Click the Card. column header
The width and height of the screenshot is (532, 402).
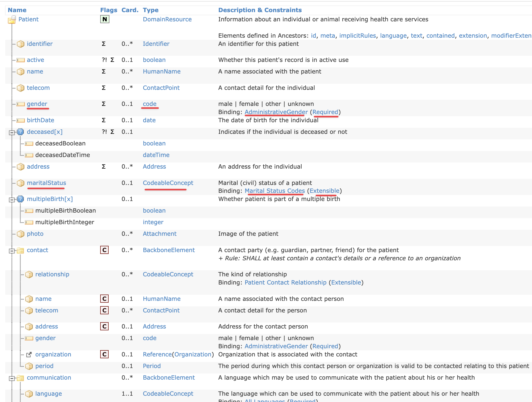click(130, 10)
